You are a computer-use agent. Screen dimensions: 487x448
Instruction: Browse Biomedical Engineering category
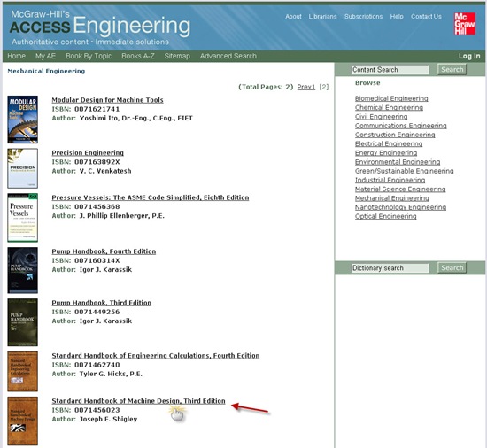[x=391, y=98]
